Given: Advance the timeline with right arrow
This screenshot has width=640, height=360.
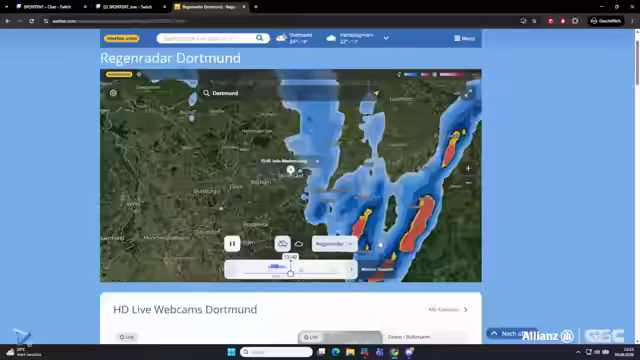Looking at the screenshot, I should pos(351,269).
